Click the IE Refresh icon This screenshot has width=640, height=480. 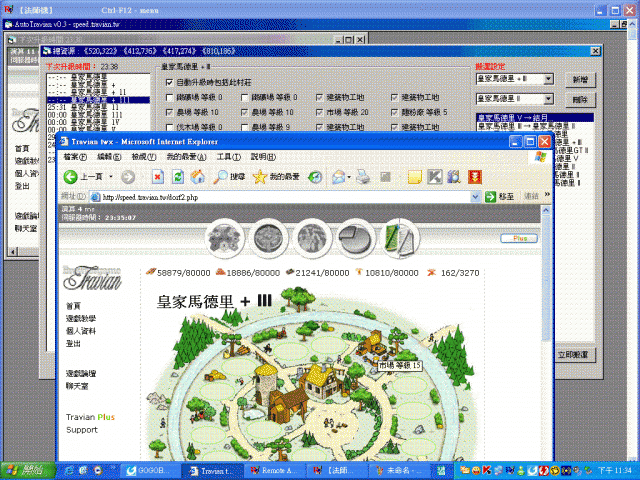178,177
